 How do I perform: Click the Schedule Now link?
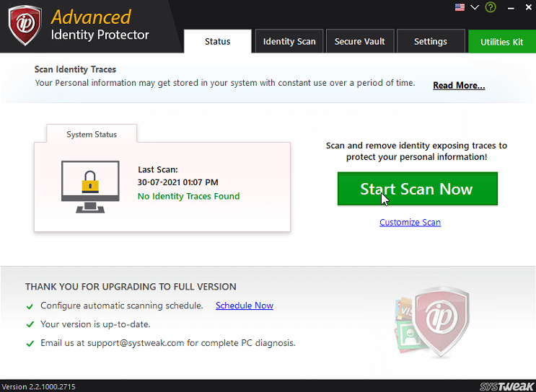tap(245, 306)
